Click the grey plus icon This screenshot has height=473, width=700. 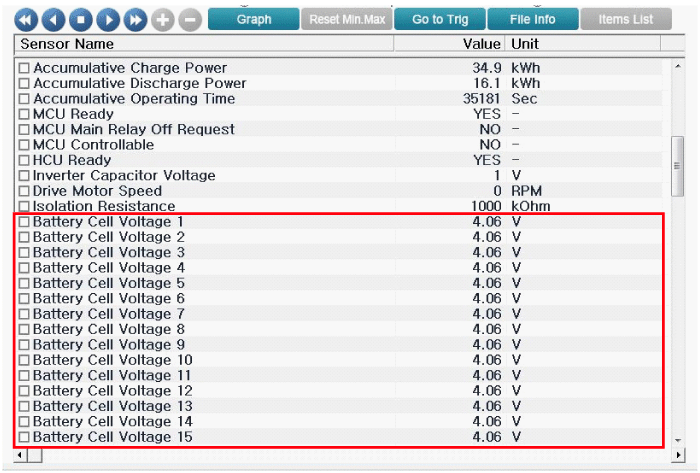click(x=163, y=20)
